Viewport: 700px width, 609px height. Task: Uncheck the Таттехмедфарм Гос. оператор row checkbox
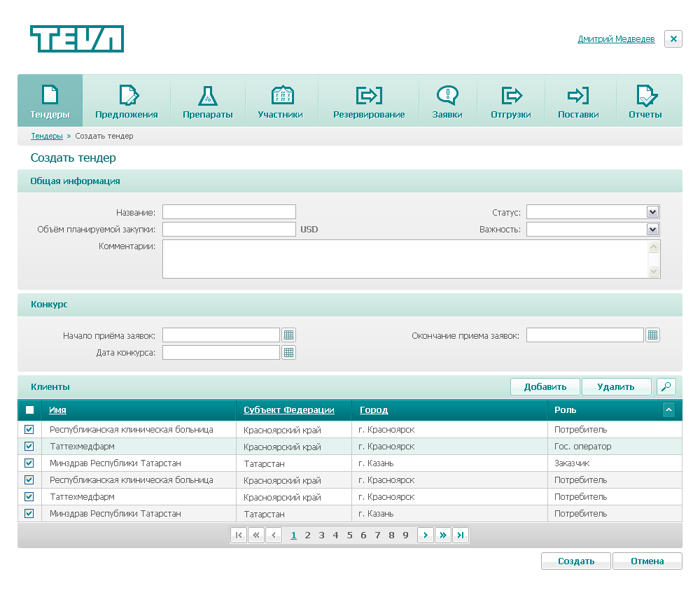point(29,447)
